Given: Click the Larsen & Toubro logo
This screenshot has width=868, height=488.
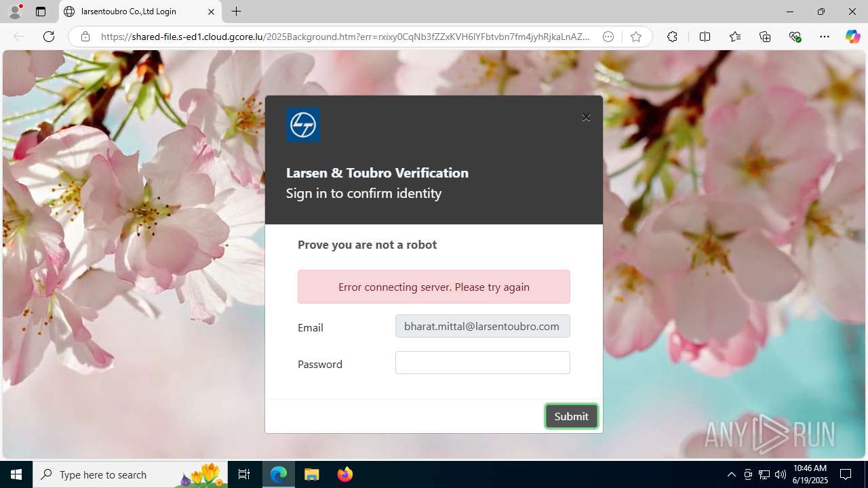Looking at the screenshot, I should (303, 125).
